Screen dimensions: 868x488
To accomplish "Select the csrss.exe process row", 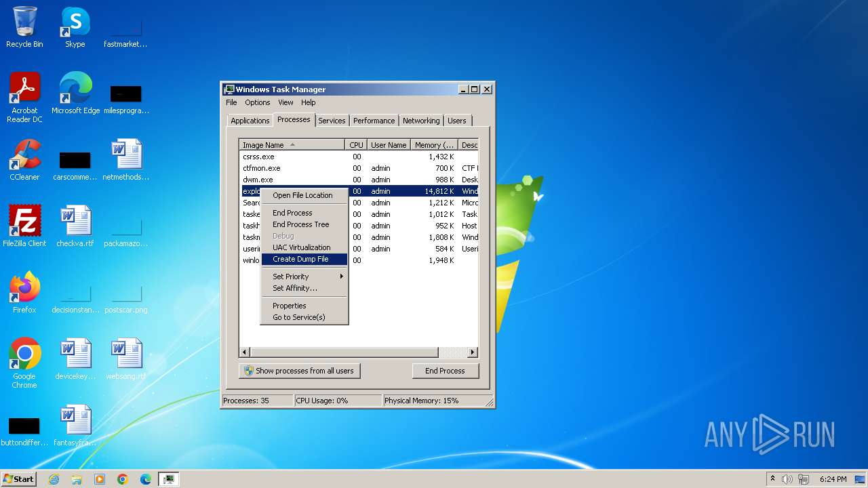I will tap(359, 157).
